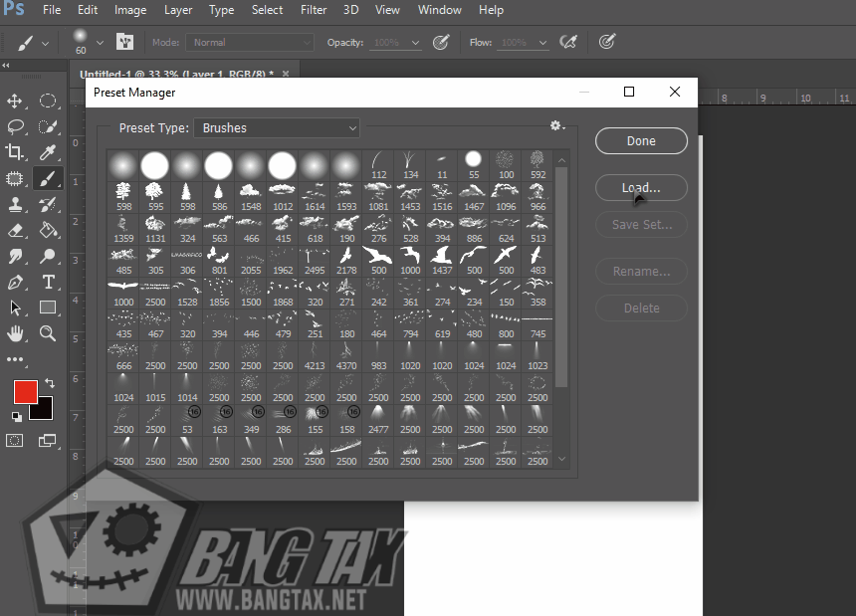Open the Preset Type dropdown
856x616 pixels.
coord(277,128)
